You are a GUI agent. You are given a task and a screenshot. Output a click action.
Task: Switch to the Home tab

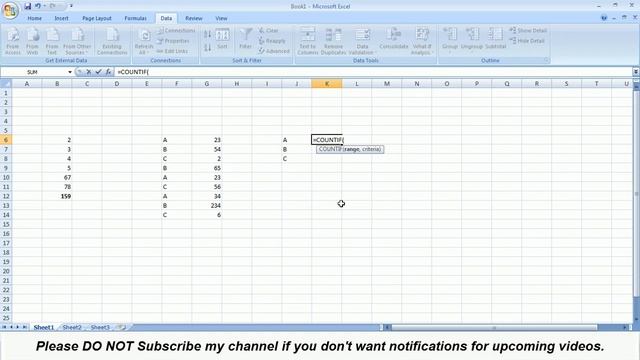pyautogui.click(x=34, y=18)
